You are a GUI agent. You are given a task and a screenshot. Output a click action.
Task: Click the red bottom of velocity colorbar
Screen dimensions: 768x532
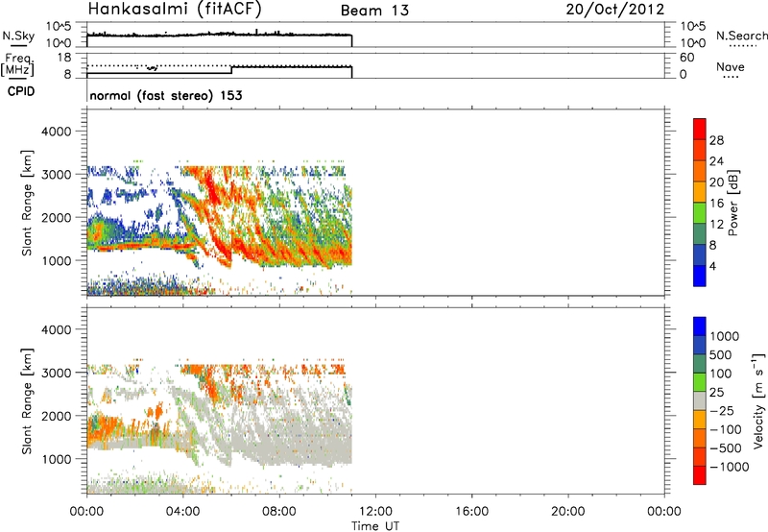[x=700, y=475]
